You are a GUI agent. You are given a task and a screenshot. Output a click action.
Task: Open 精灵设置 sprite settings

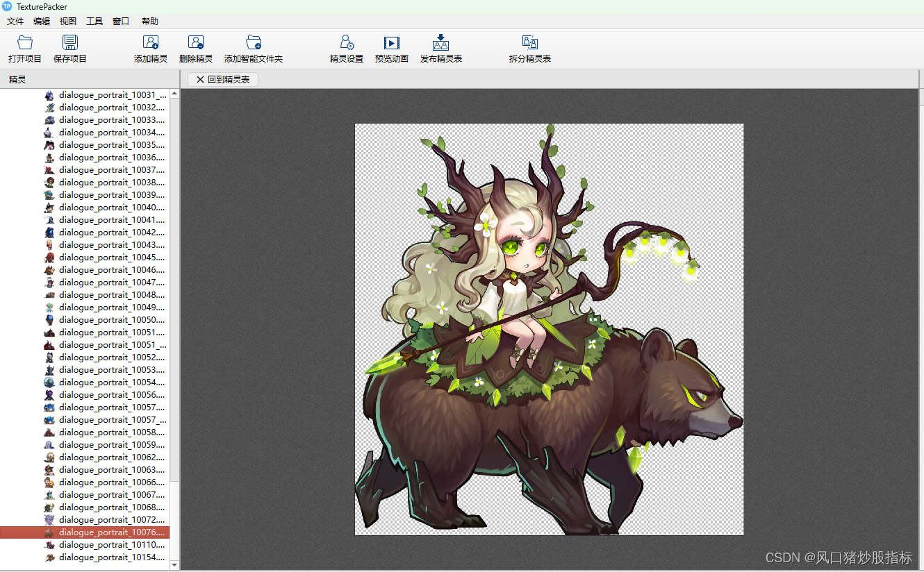point(347,49)
